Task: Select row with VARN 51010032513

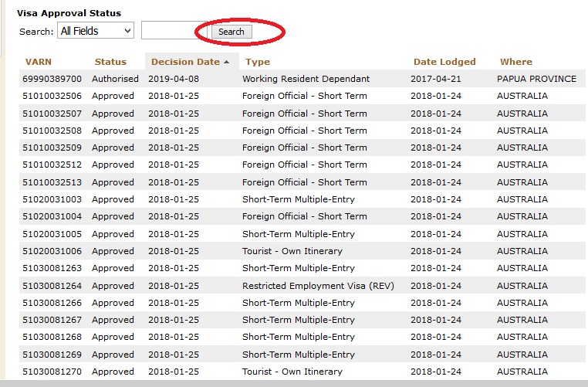Action: click(x=53, y=182)
